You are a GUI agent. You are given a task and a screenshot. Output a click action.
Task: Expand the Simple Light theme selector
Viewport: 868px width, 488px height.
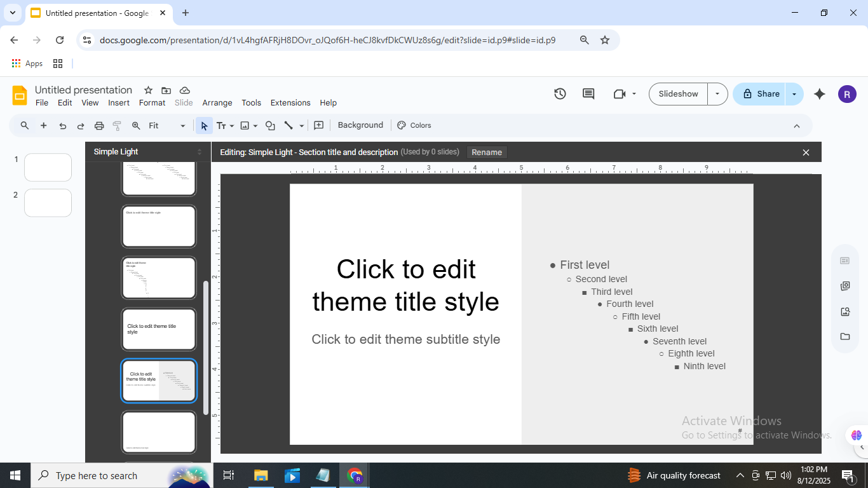coord(199,152)
